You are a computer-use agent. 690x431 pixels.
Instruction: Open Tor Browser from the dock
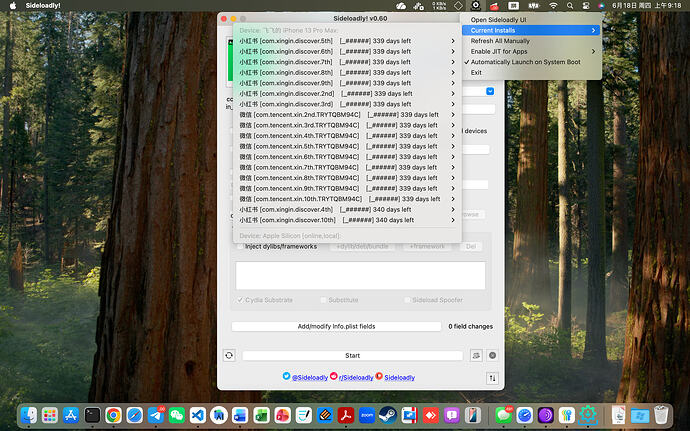[x=545, y=415]
